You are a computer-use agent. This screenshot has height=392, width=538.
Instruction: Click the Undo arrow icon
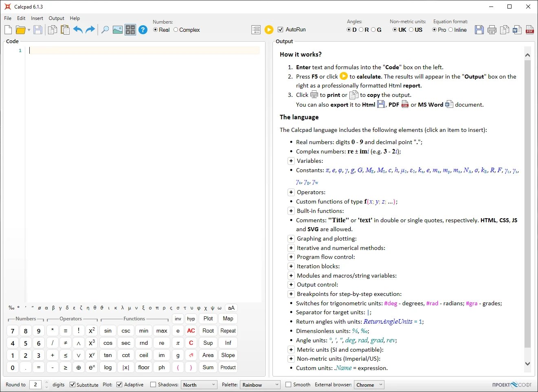78,30
